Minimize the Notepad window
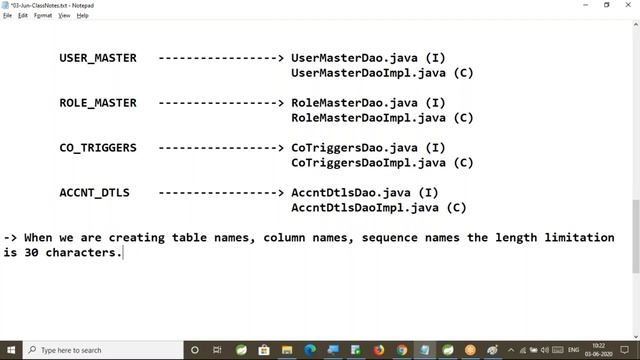Image resolution: width=640 pixels, height=360 pixels. coord(586,5)
